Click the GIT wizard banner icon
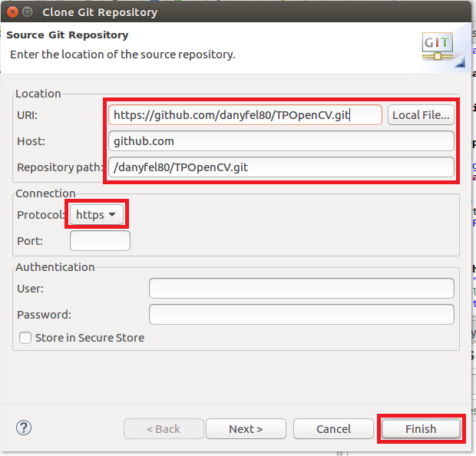The height and width of the screenshot is (456, 476). (x=438, y=46)
